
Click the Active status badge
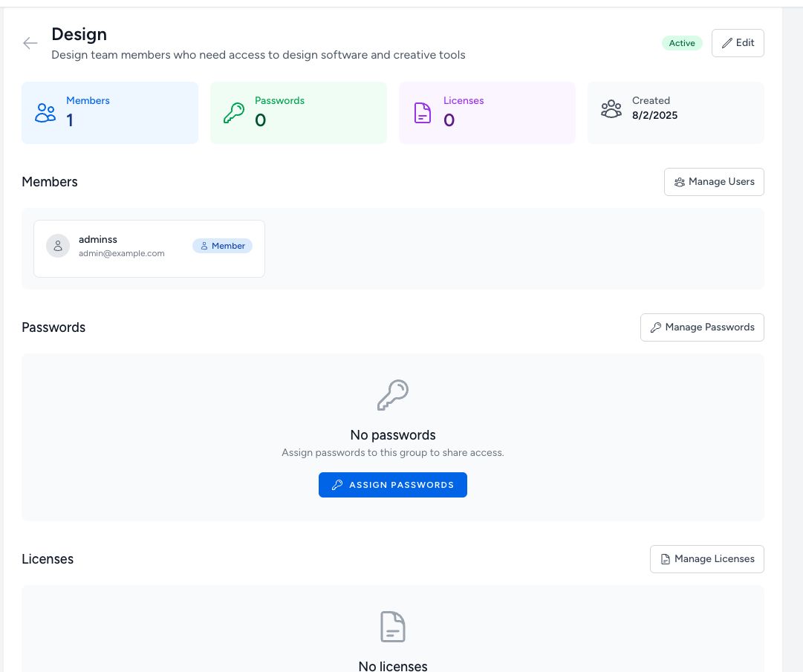681,43
